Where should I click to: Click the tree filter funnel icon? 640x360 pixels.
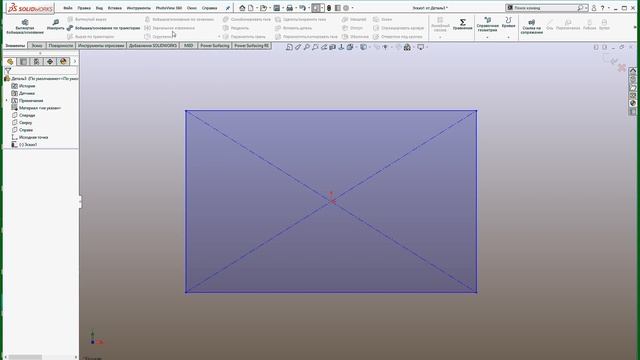click(x=8, y=71)
